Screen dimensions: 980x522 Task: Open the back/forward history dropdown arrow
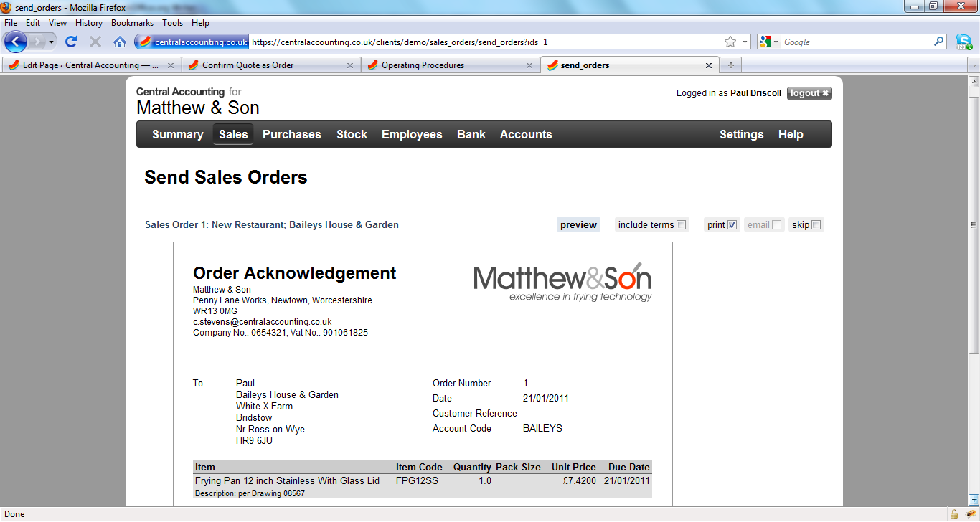(52, 42)
